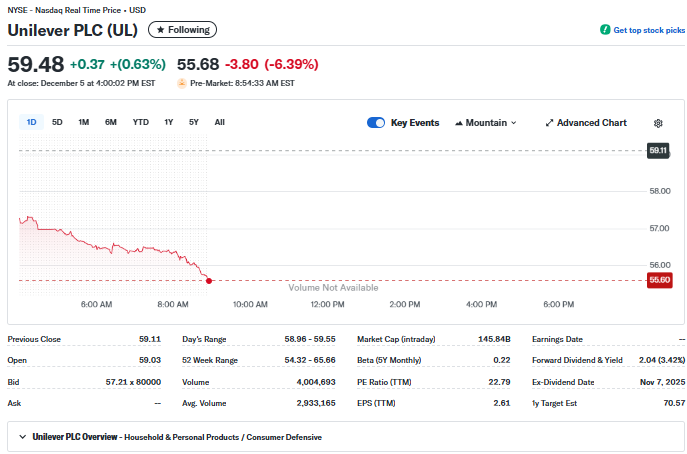Screen dimensions: 687x454
Task: Select the YTD range tab
Action: click(x=141, y=122)
